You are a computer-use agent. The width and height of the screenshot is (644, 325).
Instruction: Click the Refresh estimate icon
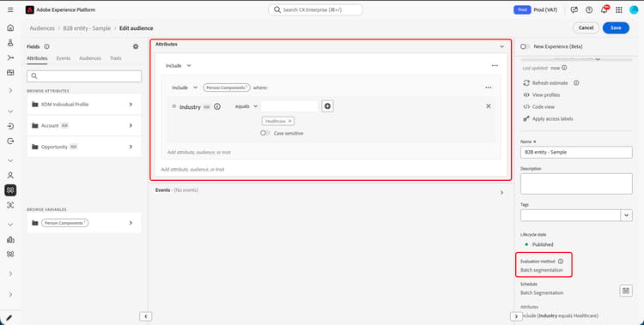coord(526,83)
